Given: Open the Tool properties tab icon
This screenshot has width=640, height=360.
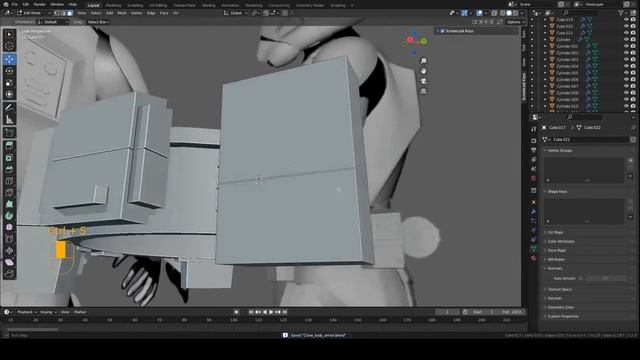Looking at the screenshot, I should click(x=533, y=129).
